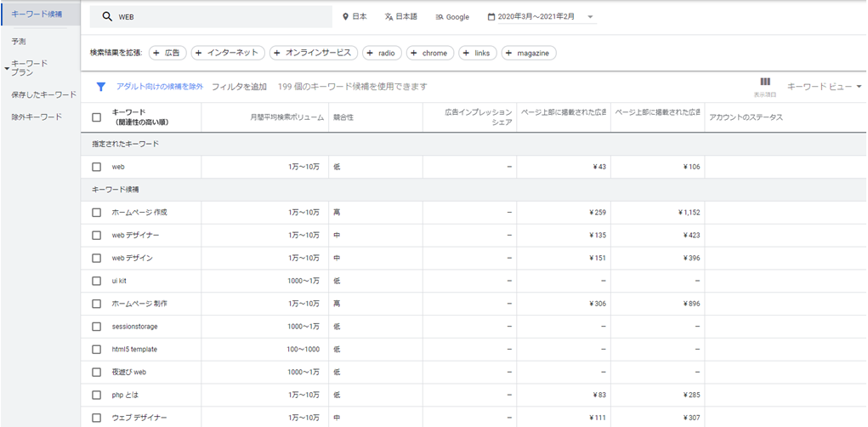Click the ¥43 bid value for web
868x427 pixels.
(x=599, y=167)
